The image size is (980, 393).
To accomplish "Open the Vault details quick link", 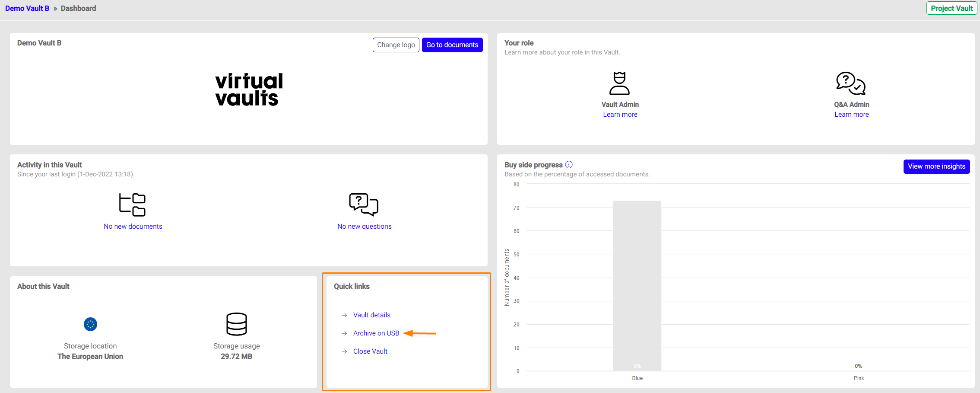I will (371, 315).
